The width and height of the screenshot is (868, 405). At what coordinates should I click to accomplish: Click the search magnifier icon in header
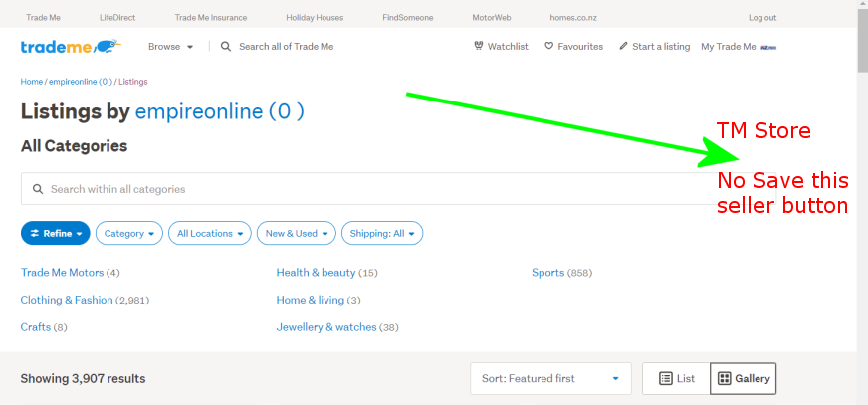[226, 47]
